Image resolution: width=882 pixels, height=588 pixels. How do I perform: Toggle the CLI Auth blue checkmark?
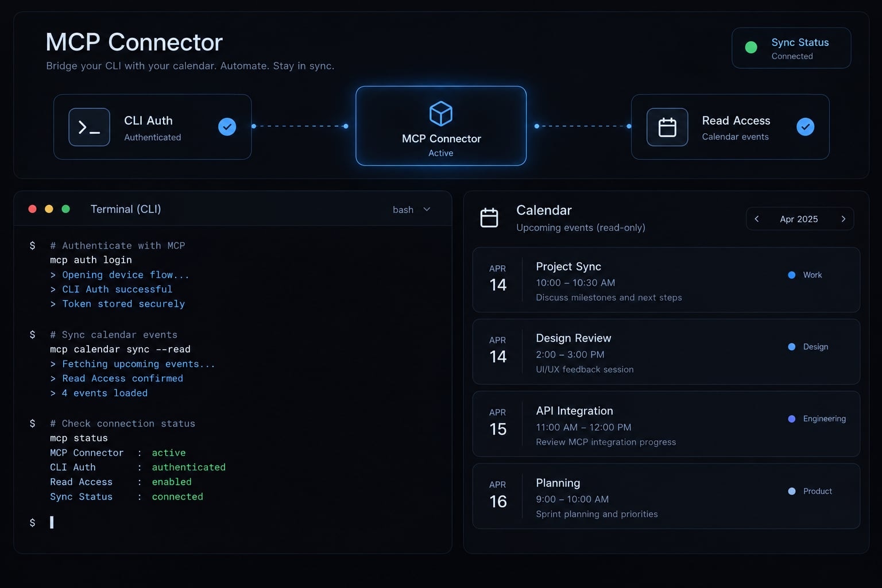click(x=227, y=127)
